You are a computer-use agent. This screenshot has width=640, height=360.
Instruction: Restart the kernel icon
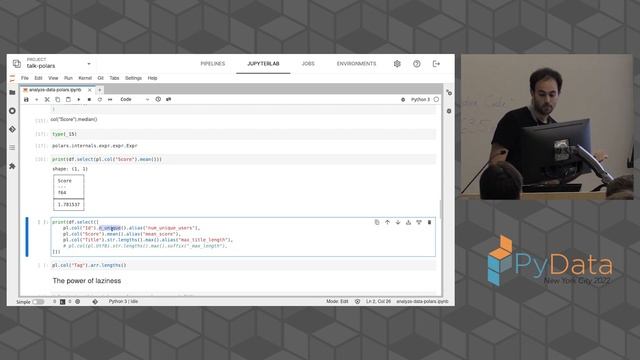tap(100, 100)
